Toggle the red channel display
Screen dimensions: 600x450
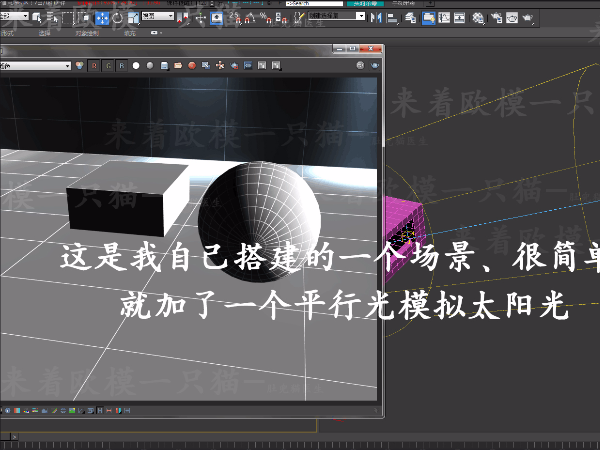click(94, 66)
